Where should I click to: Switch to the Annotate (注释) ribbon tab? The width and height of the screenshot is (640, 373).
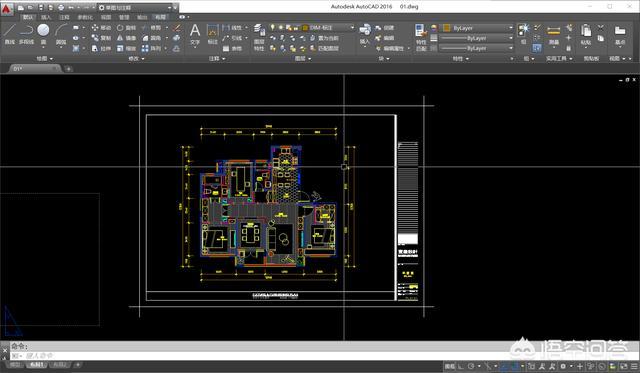pos(64,17)
